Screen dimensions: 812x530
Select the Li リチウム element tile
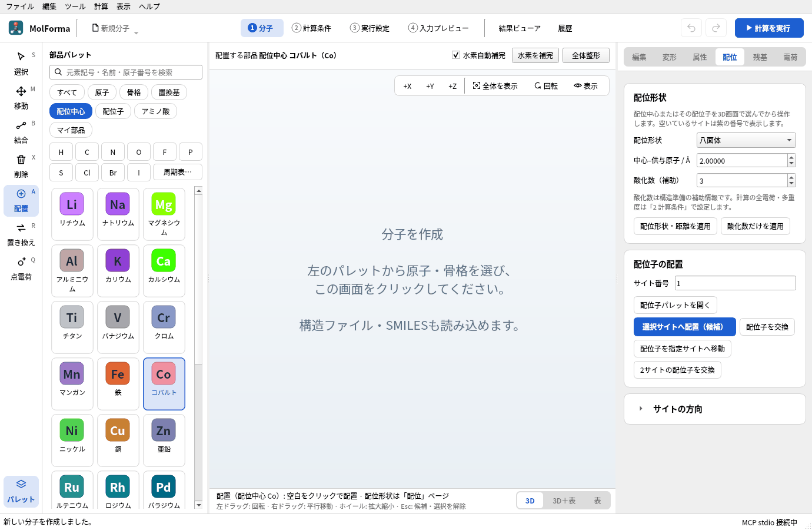[72, 214]
